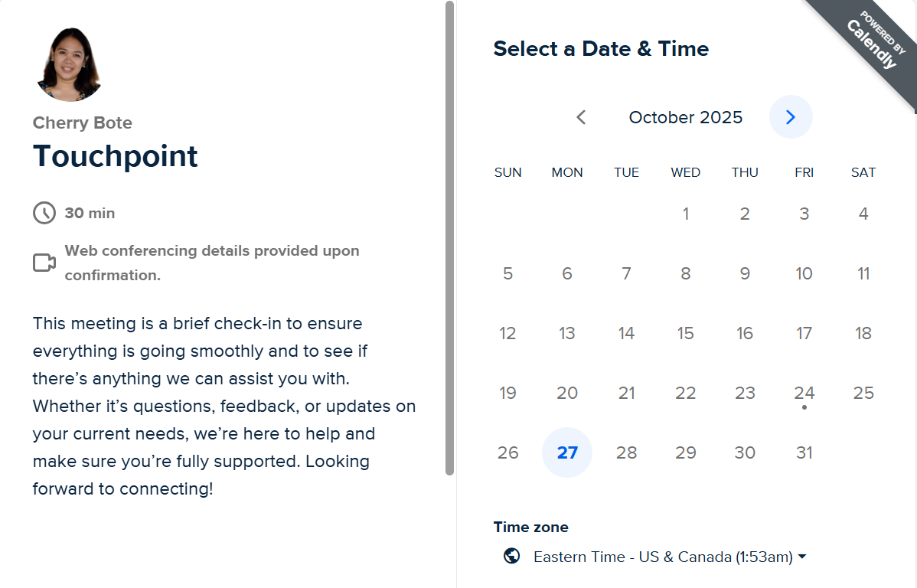Click the globe icon beside time zone
Image resolution: width=917 pixels, height=588 pixels.
512,556
